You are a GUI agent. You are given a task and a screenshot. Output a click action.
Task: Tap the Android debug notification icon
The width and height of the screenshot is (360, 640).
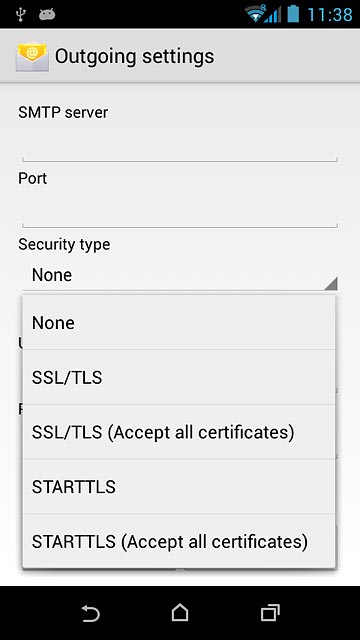[47, 15]
